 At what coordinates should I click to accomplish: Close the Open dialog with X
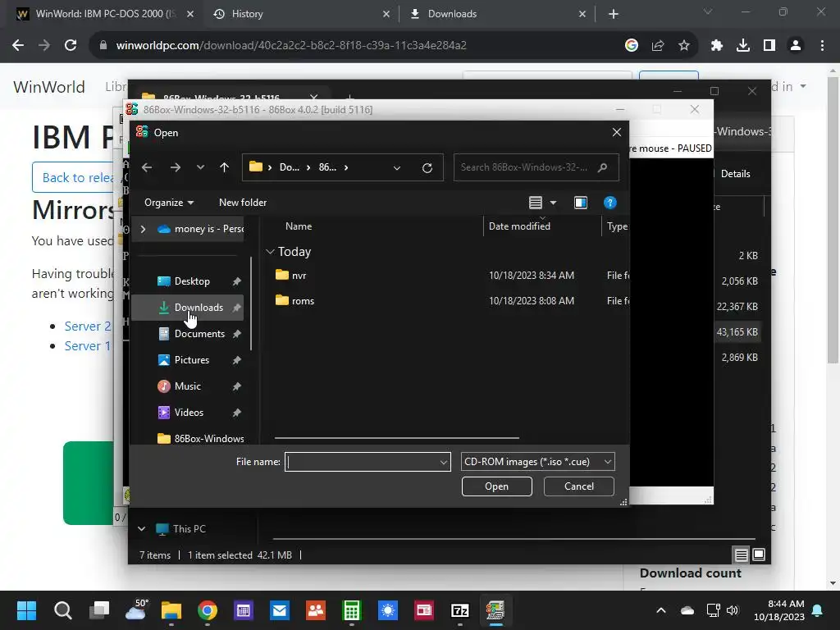coord(617,132)
